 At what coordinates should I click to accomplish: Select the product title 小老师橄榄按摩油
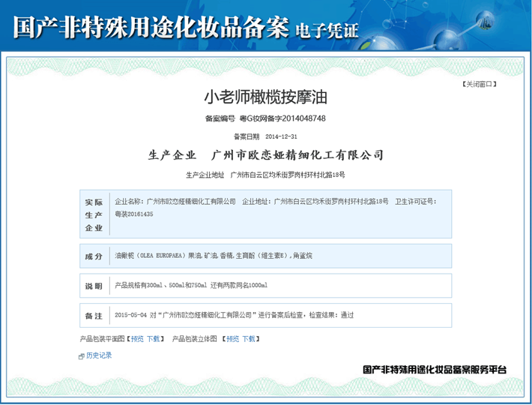click(x=266, y=97)
